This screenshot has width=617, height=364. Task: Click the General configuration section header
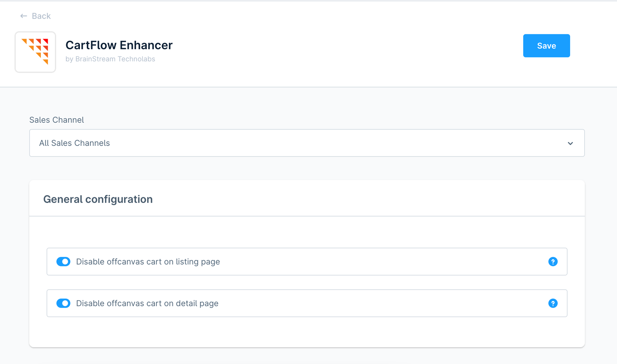(x=98, y=199)
